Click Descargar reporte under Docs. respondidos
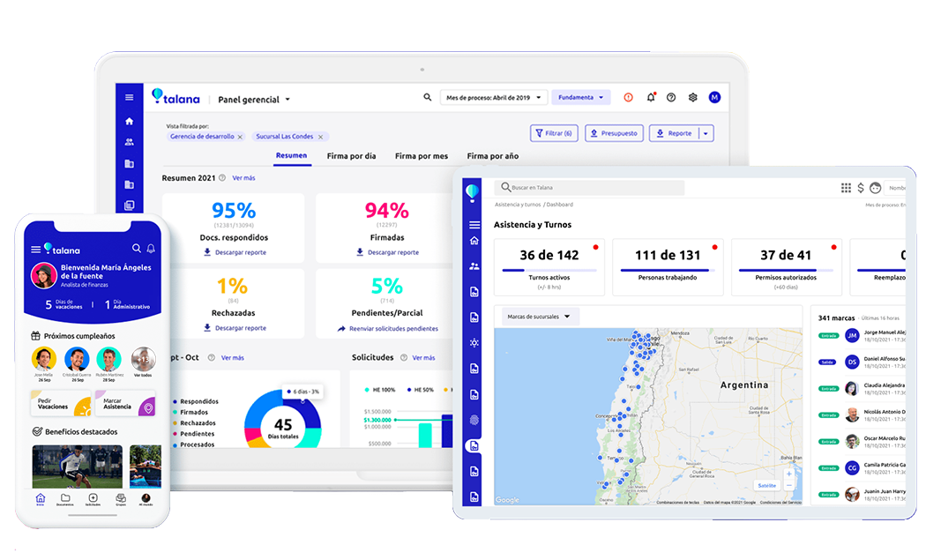The height and width of the screenshot is (560, 926). [235, 252]
